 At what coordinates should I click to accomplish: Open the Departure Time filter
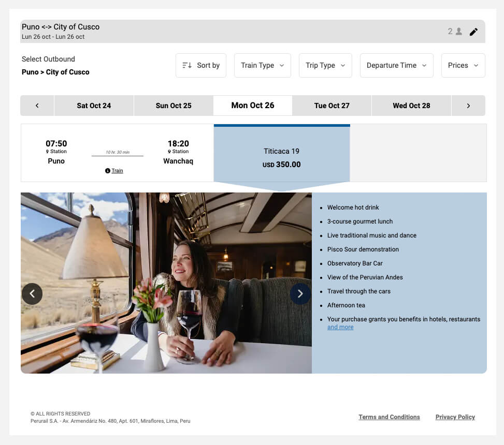tap(397, 66)
